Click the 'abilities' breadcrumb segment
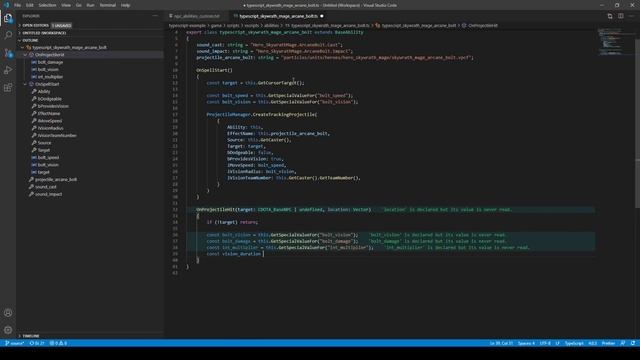 pos(271,25)
